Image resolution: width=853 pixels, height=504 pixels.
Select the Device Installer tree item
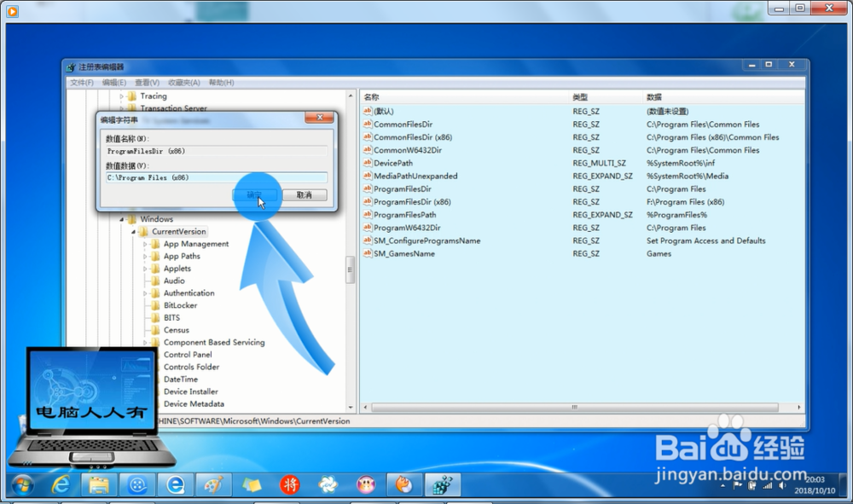[191, 391]
